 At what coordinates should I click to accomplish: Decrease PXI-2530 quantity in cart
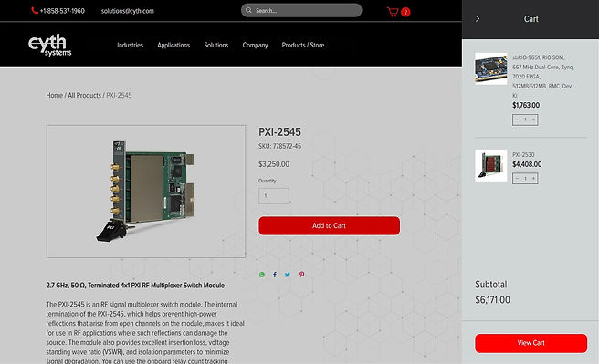517,178
